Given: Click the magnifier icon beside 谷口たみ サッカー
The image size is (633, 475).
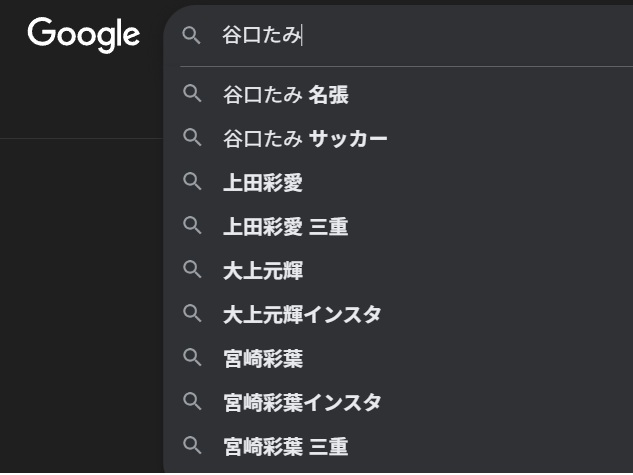Looking at the screenshot, I should coord(193,139).
